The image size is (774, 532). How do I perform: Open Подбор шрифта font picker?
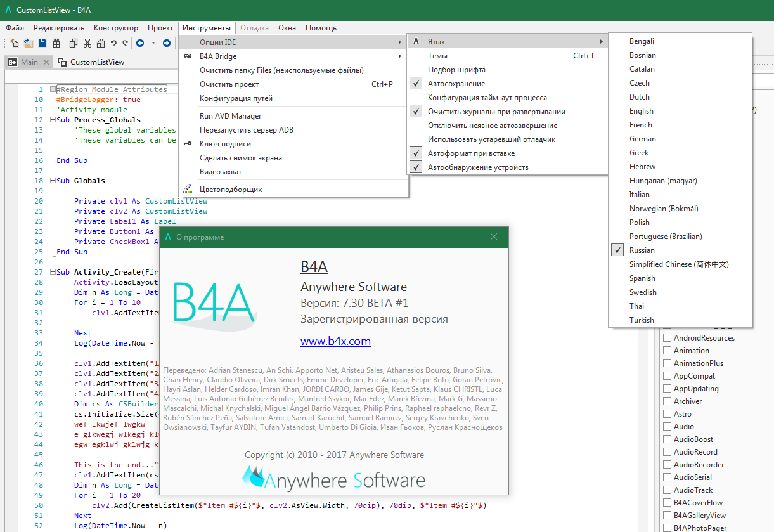point(508,70)
